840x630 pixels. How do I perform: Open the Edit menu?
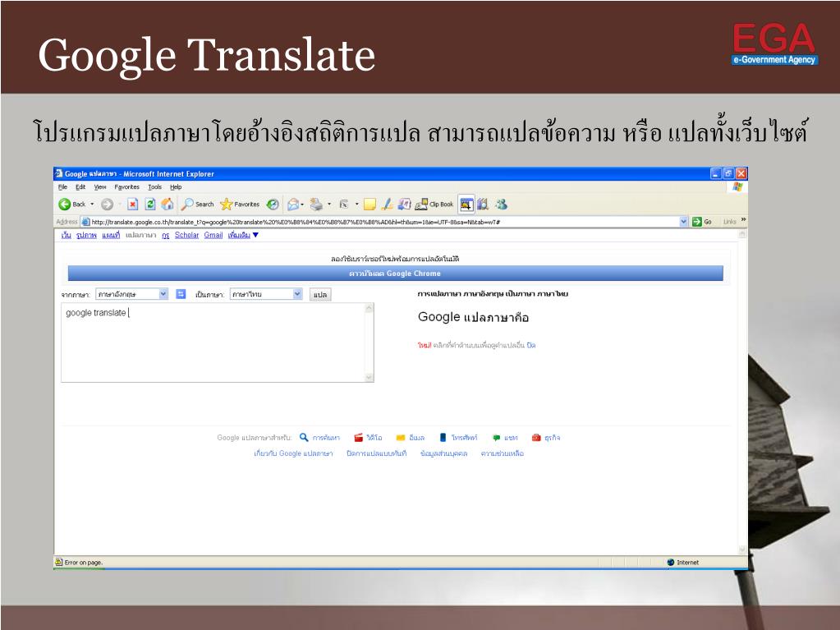(x=80, y=187)
